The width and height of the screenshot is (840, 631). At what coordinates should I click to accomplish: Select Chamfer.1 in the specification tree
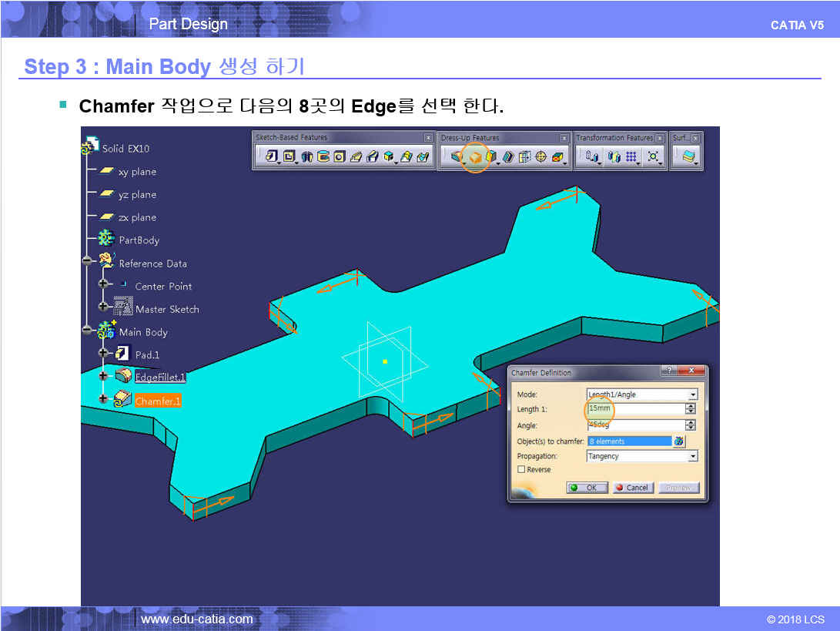click(157, 401)
